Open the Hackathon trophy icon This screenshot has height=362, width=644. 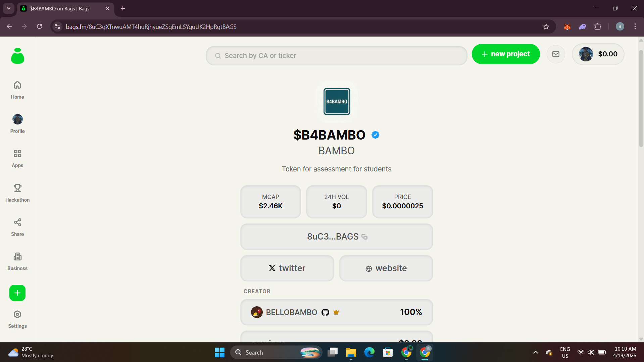coord(17,188)
